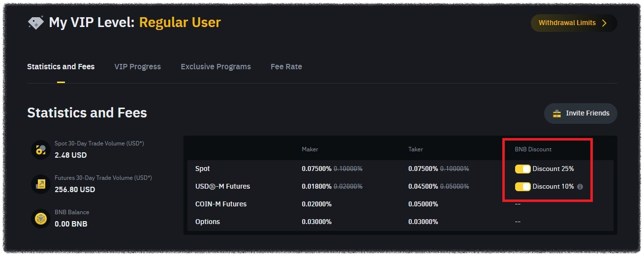Click the COIN-M Futures row label

[x=221, y=204]
